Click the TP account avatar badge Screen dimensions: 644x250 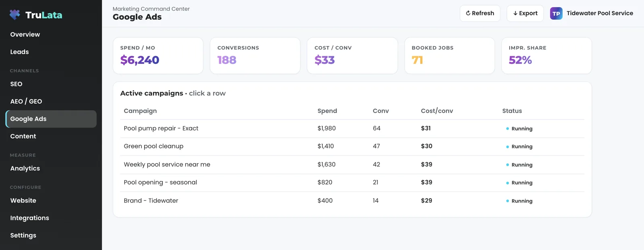556,13
